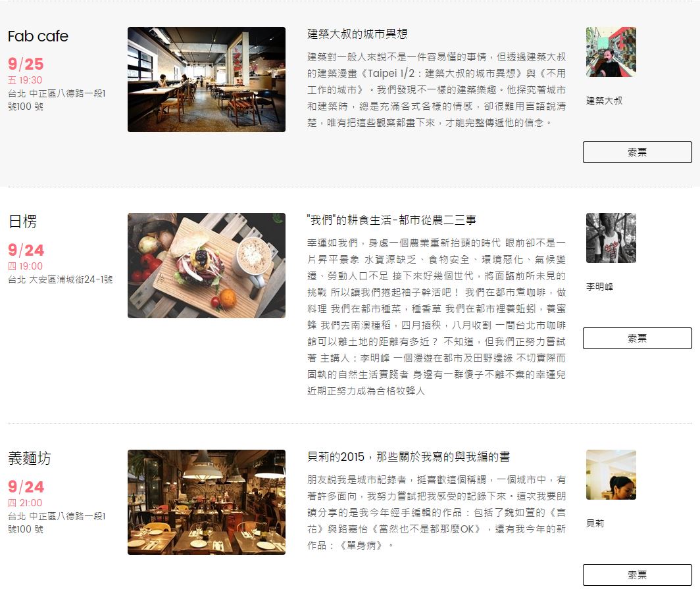This screenshot has width=700, height=595.
Task: Click speaker name 建築大叔
Action: click(x=604, y=101)
